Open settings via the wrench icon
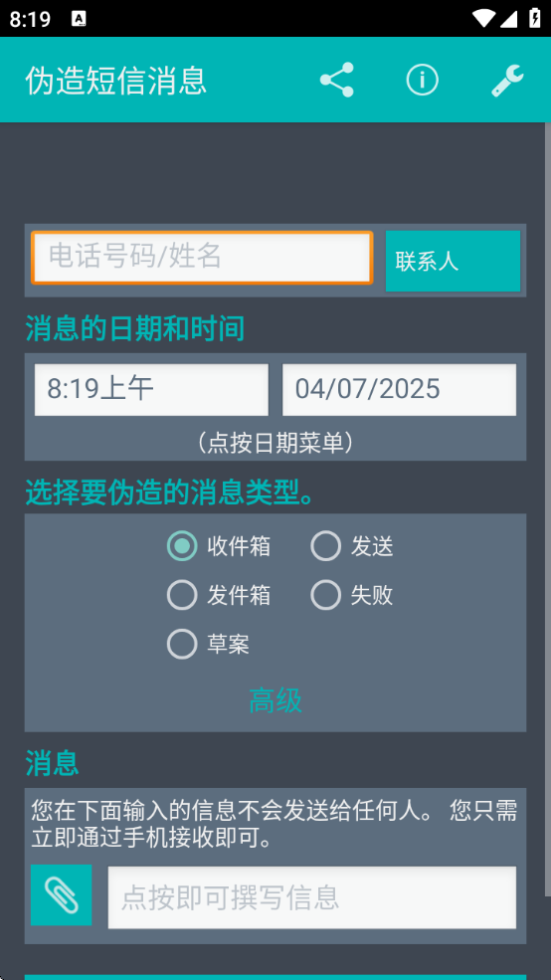Viewport: 551px width, 980px height. coord(507,80)
